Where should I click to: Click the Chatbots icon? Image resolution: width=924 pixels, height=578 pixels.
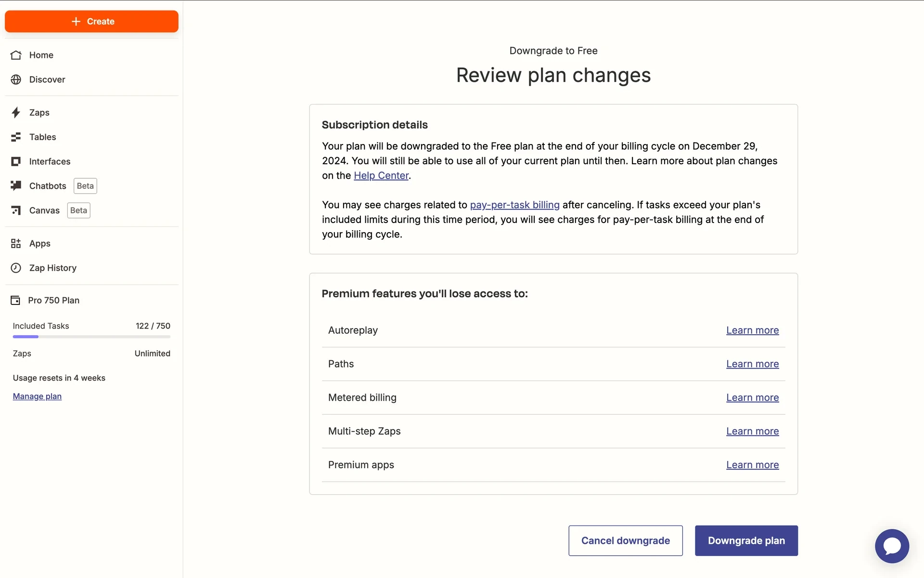(16, 185)
